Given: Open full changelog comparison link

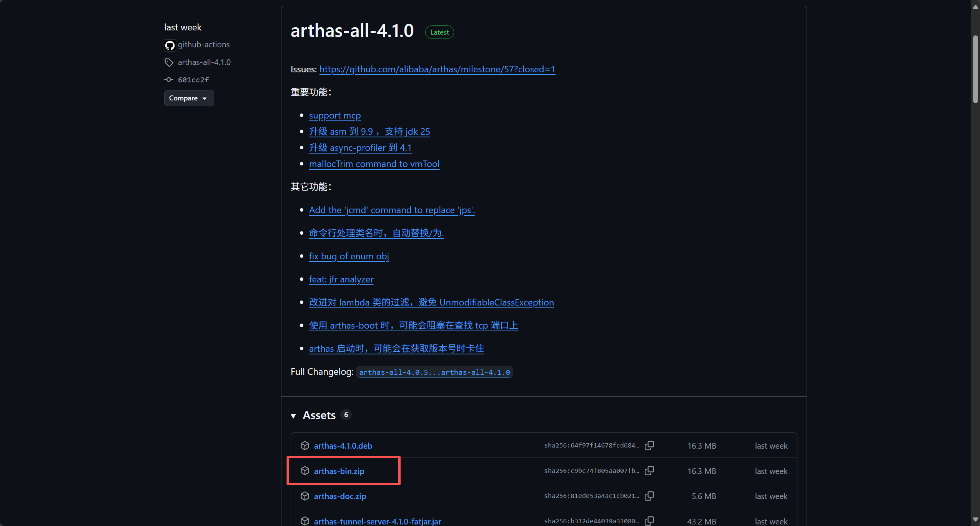Looking at the screenshot, I should click(x=434, y=372).
